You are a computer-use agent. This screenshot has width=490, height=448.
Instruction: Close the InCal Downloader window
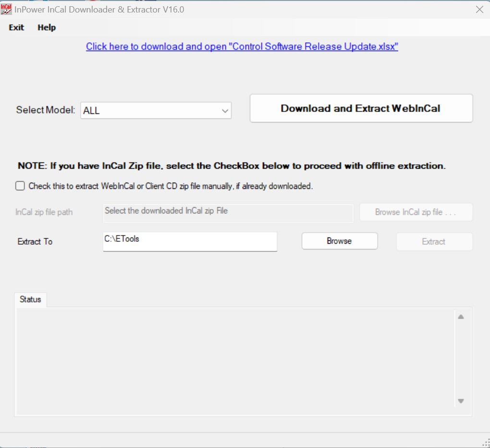479,10
